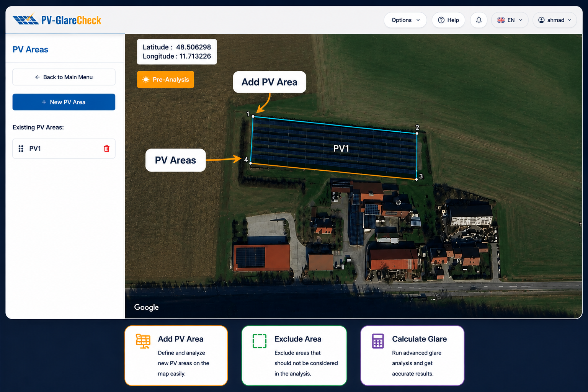This screenshot has height=392, width=588.
Task: Click the plus icon on New PV Area
Action: coord(44,102)
